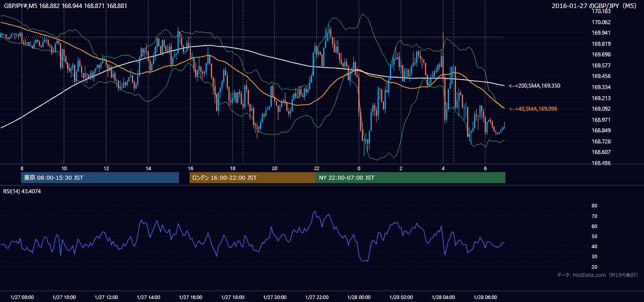This screenshot has width=644, height=302.
Task: Click the 169.213 price axis label
Action: (601, 98)
